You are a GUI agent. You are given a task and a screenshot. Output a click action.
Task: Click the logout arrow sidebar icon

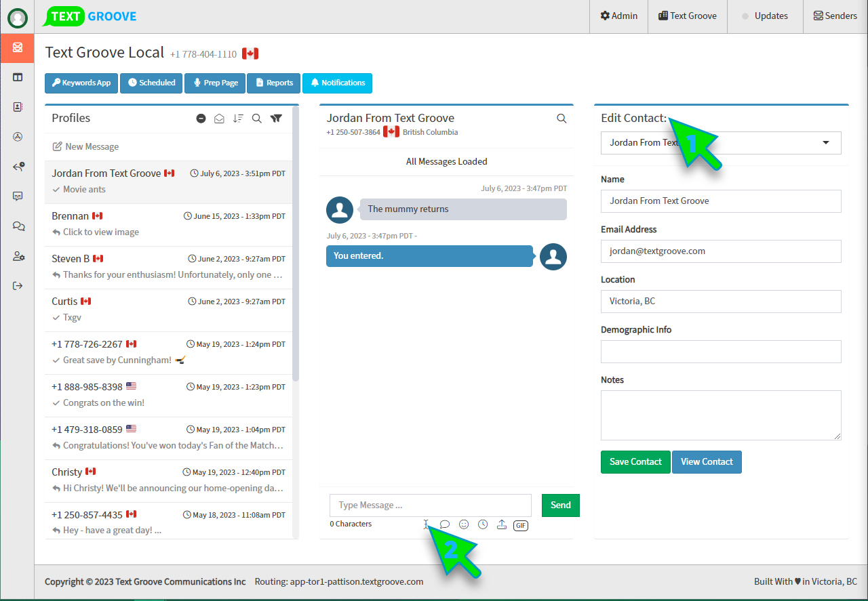pos(18,286)
